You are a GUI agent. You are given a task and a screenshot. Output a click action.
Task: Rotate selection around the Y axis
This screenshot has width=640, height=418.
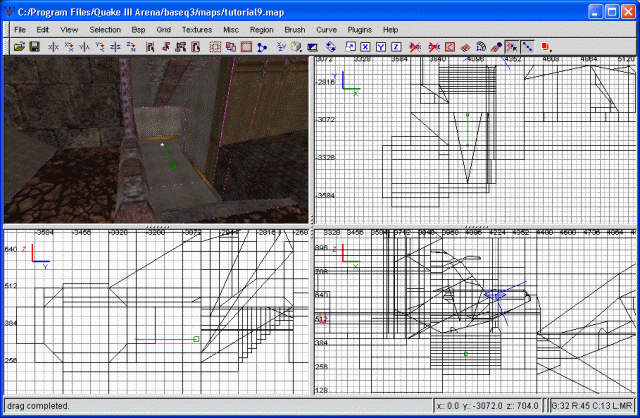(x=100, y=47)
